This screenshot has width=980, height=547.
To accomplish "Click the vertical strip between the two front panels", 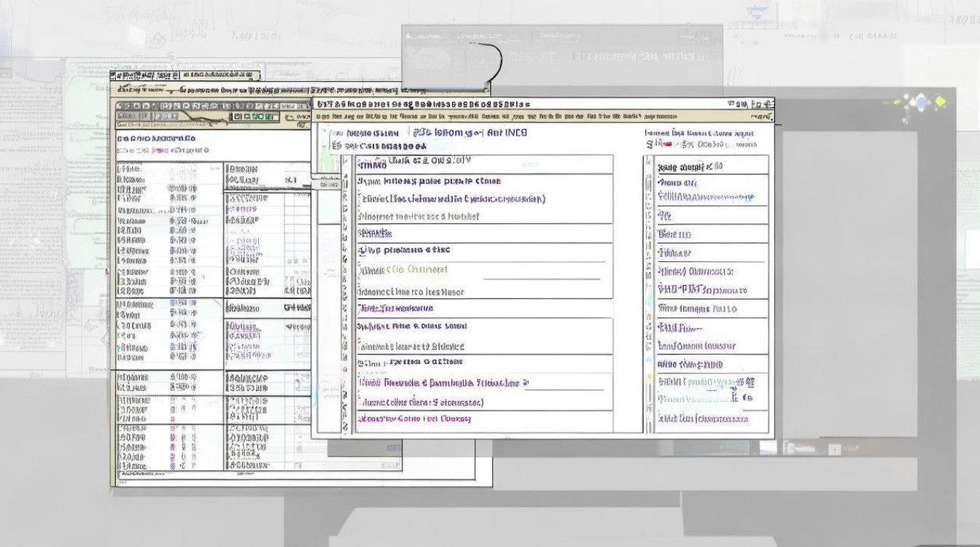I will 647,292.
